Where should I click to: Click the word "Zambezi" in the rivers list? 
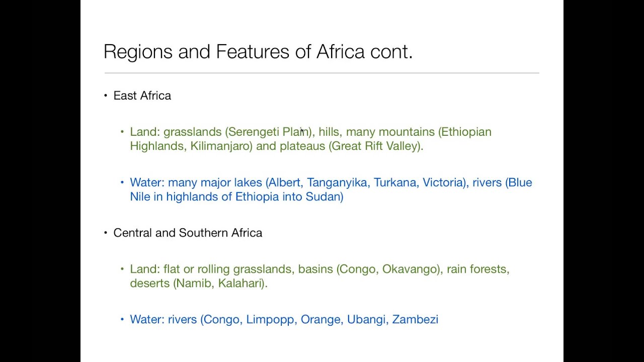pyautogui.click(x=415, y=320)
